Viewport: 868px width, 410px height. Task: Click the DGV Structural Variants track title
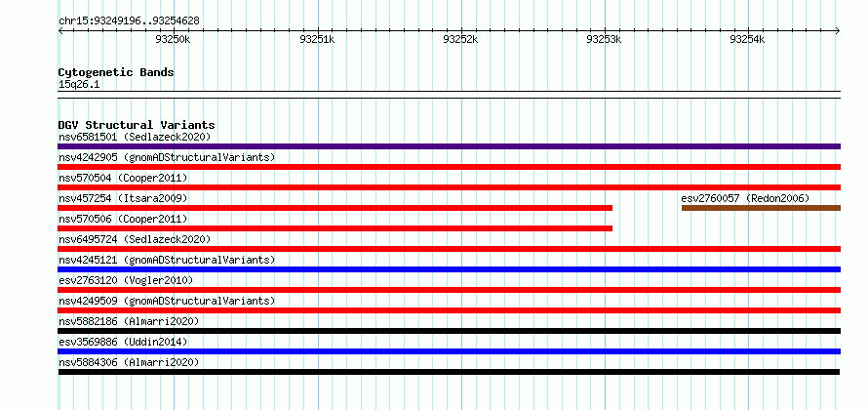(x=137, y=125)
